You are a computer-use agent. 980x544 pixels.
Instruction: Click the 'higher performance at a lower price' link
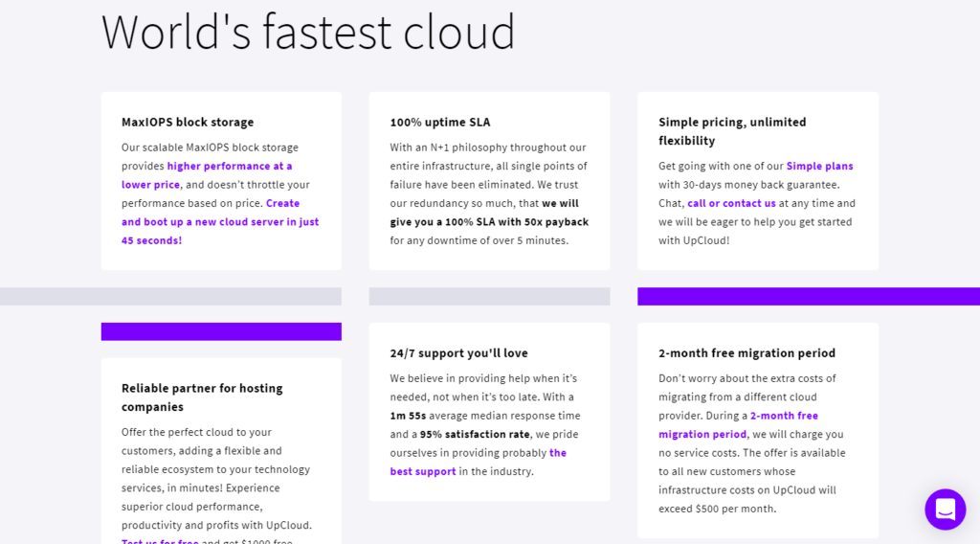[230, 167]
